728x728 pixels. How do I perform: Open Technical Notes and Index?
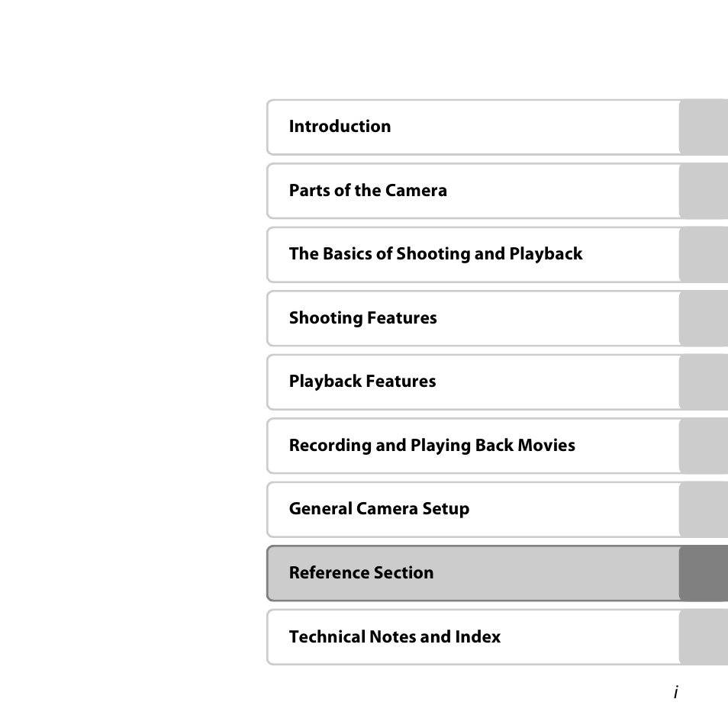[472, 637]
